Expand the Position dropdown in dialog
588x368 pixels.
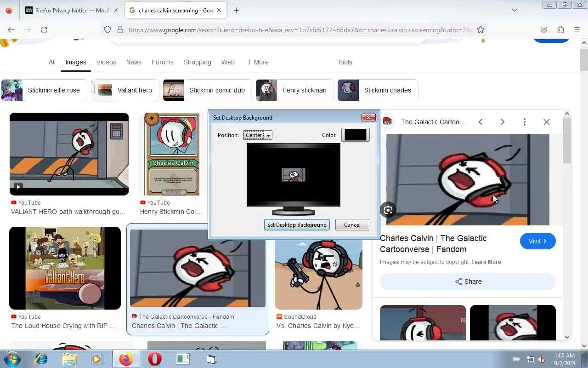(x=258, y=135)
